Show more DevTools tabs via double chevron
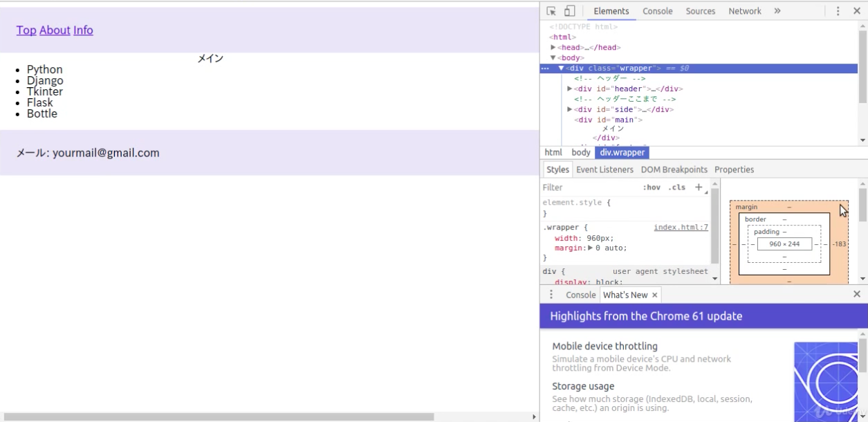868x422 pixels. (777, 11)
